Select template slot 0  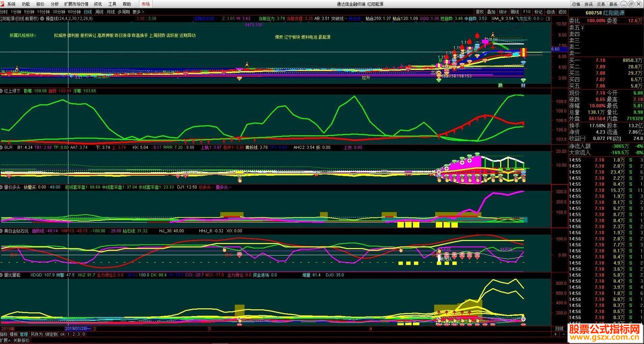[x=84, y=334]
